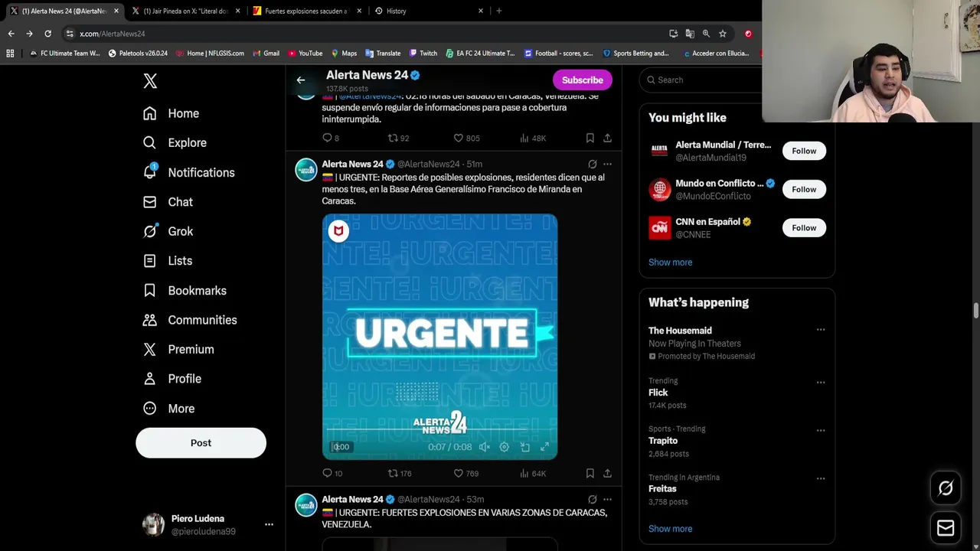
Task: Repost the post with 92 reposts
Action: tap(398, 139)
